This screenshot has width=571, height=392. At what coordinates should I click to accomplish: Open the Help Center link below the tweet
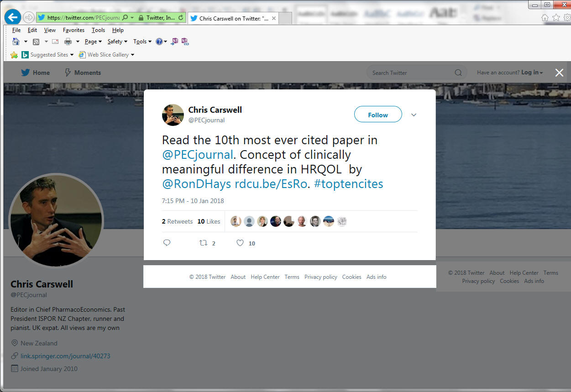(265, 277)
